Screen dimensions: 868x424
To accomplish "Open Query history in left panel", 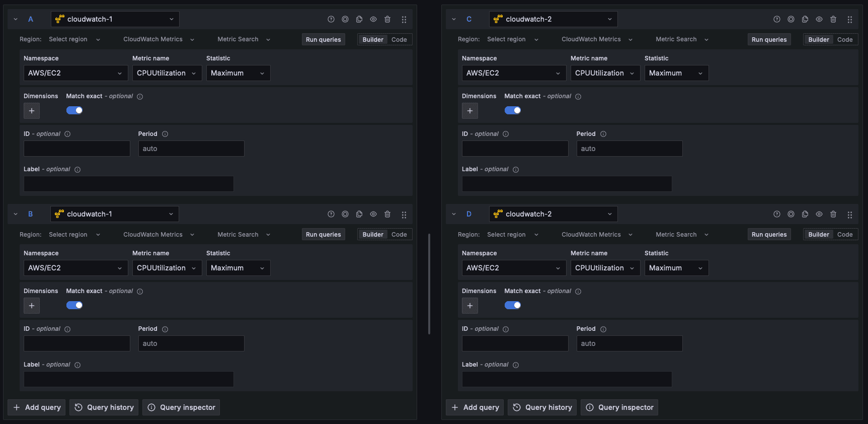I will (x=105, y=407).
